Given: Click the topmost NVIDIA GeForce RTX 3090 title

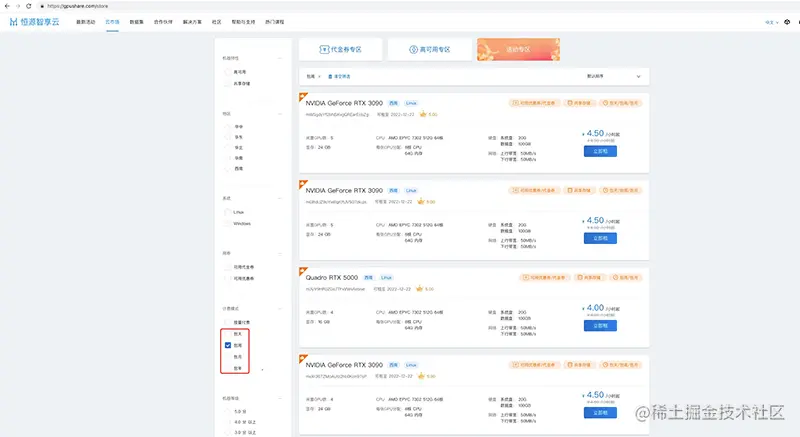Looking at the screenshot, I should (344, 103).
